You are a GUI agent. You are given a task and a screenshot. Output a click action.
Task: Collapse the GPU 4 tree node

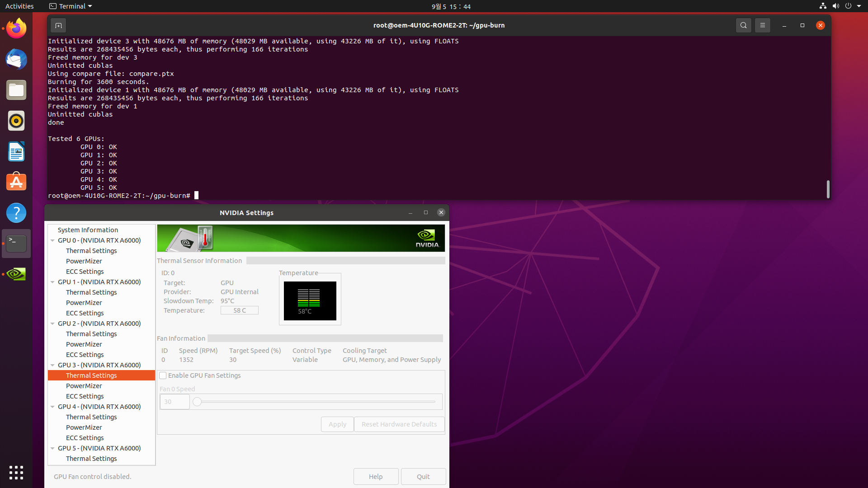(x=52, y=407)
